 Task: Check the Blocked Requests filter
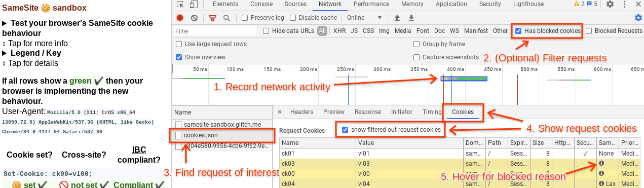(589, 31)
